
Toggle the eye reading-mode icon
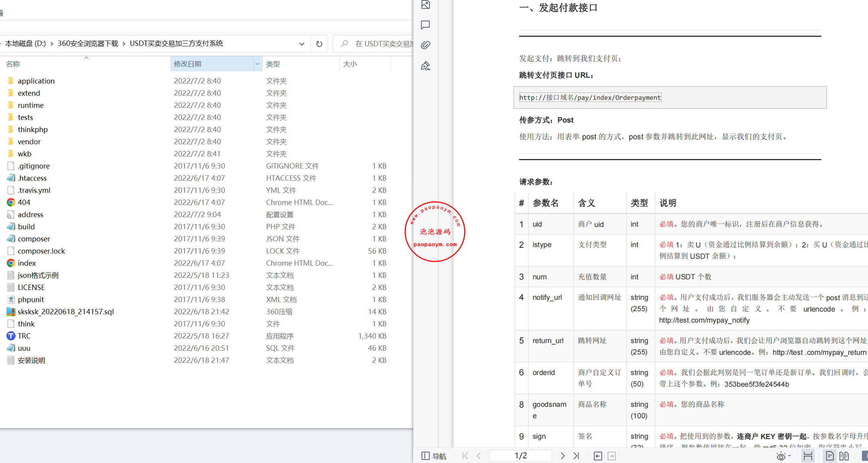tap(780, 456)
